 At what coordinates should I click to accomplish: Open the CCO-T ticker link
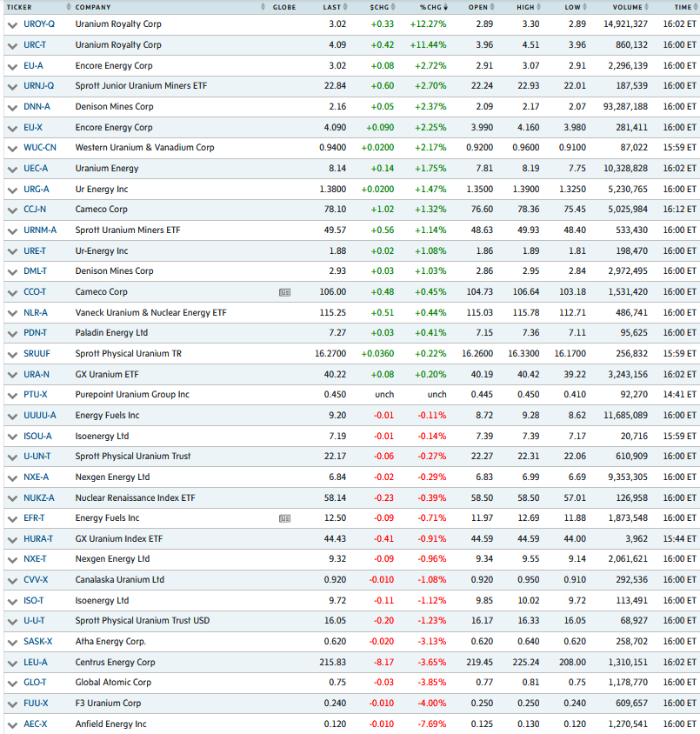click(35, 291)
